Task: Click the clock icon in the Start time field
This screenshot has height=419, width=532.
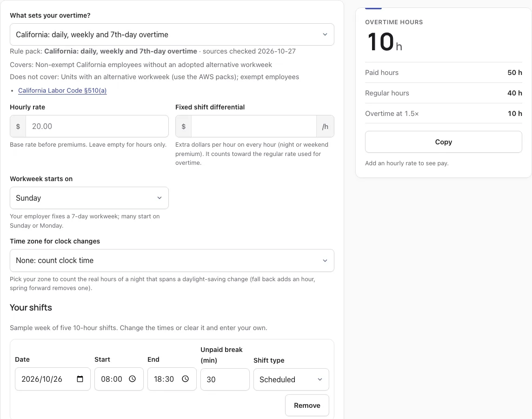Action: point(133,379)
